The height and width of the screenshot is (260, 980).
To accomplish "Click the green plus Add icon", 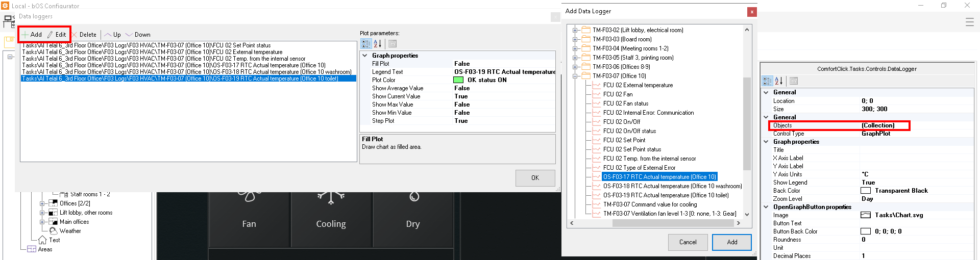I will tap(25, 35).
